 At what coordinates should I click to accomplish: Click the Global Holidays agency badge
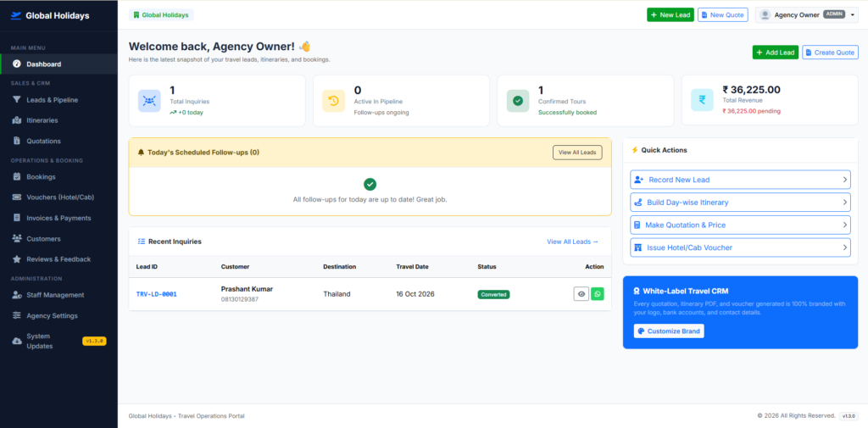(x=161, y=15)
